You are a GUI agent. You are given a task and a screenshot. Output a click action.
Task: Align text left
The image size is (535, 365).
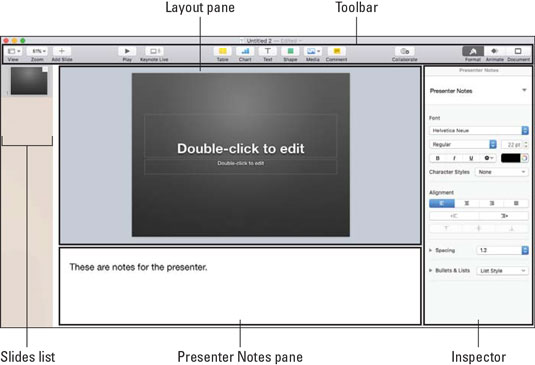point(442,203)
